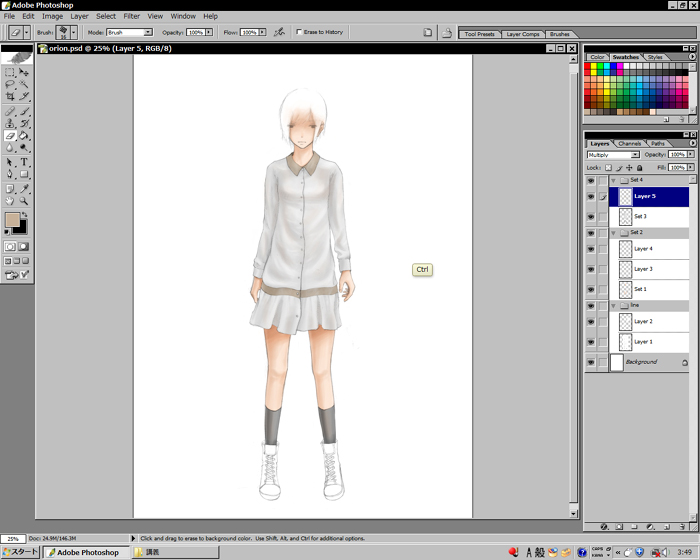Hide the Background layer with eye icon

pyautogui.click(x=590, y=362)
